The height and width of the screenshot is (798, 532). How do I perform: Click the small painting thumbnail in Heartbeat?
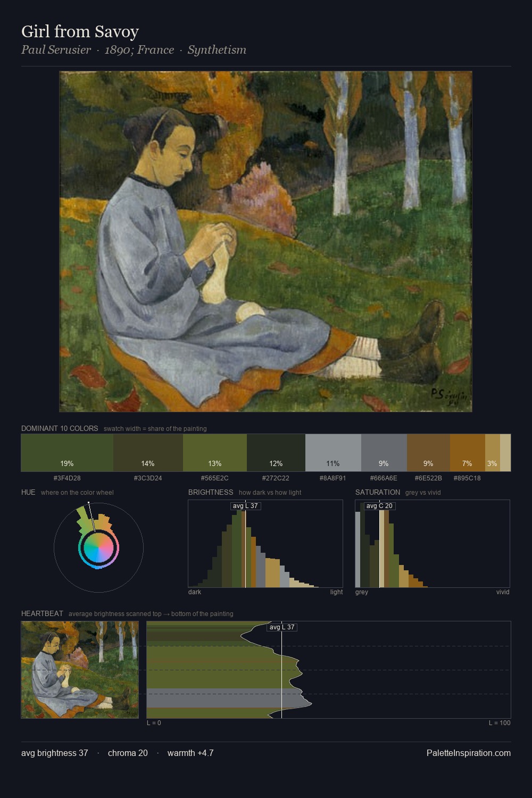[x=80, y=670]
